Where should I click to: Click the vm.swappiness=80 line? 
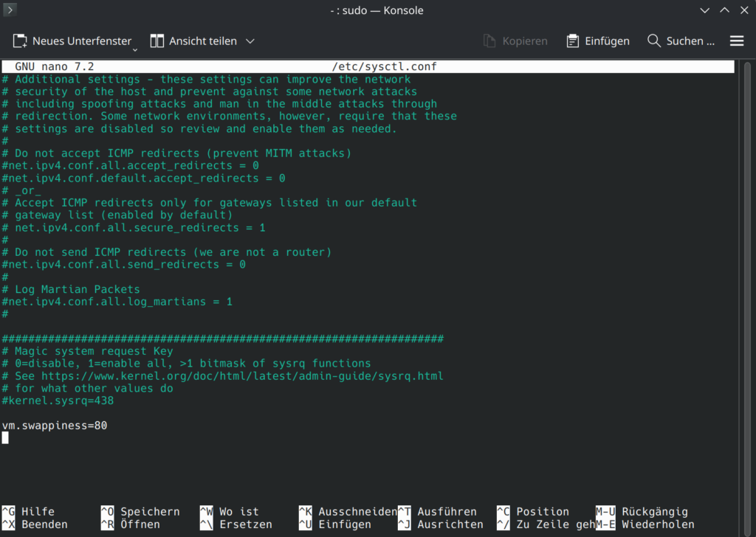[x=55, y=426]
